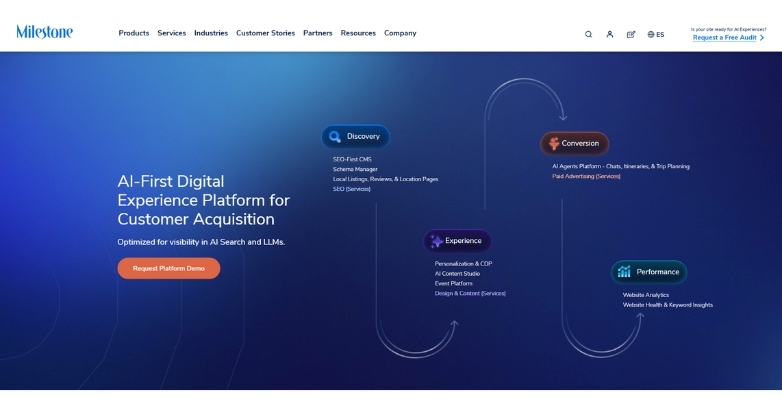
Task: Open the Resources menu
Action: tap(358, 33)
